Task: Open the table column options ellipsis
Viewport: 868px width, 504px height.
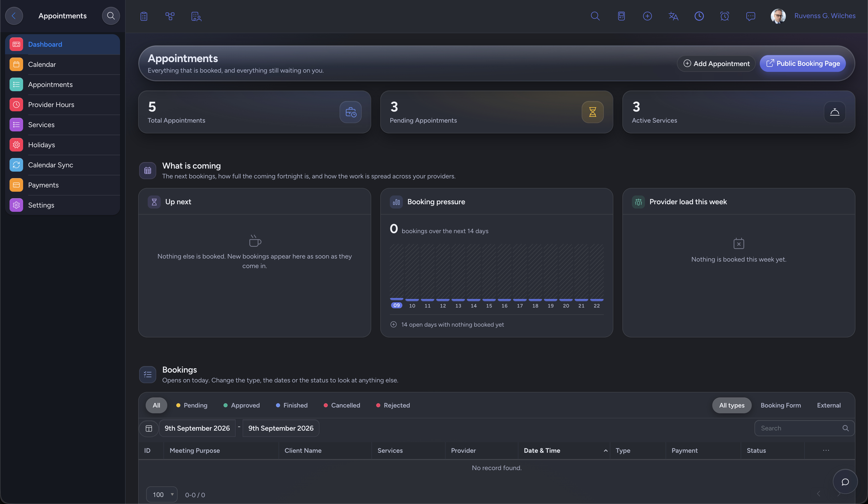Action: pyautogui.click(x=826, y=450)
